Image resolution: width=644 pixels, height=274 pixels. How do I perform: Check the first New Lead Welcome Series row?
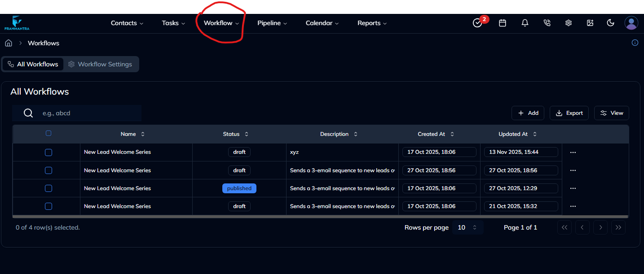[x=49, y=152]
